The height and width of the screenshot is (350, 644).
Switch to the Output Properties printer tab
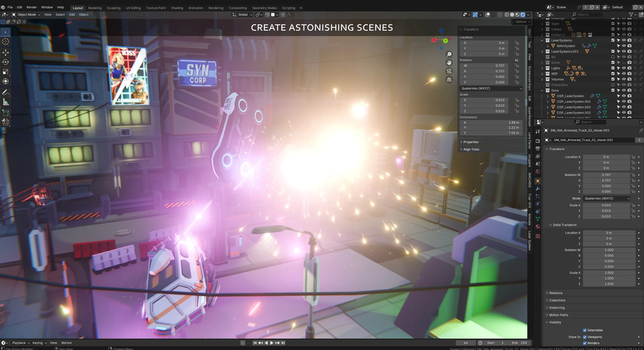[x=538, y=148]
